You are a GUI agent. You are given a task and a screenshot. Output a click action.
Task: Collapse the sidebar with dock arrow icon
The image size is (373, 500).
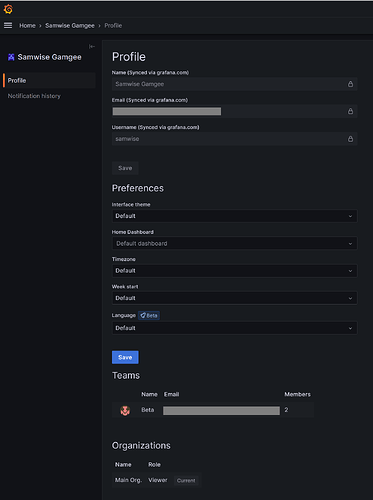tap(92, 46)
